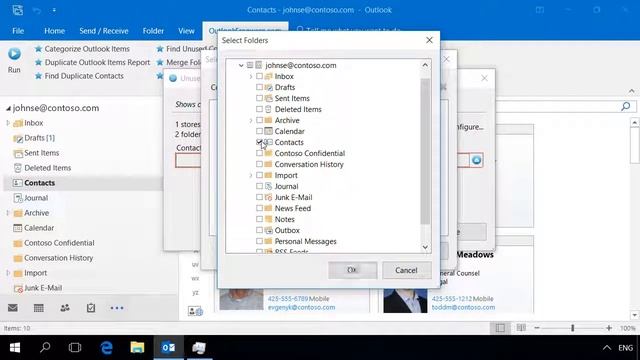Open the Home ribbon tab
640x360 pixels.
point(54,31)
